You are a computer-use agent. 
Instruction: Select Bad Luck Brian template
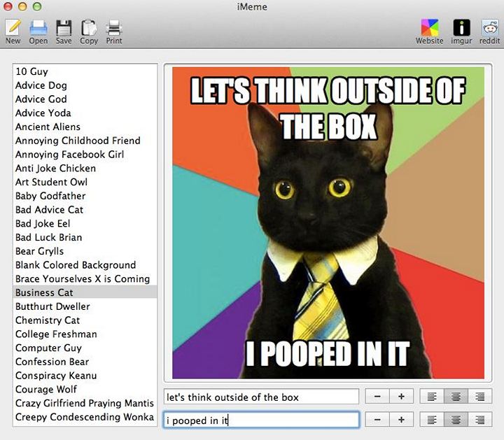(x=85, y=237)
